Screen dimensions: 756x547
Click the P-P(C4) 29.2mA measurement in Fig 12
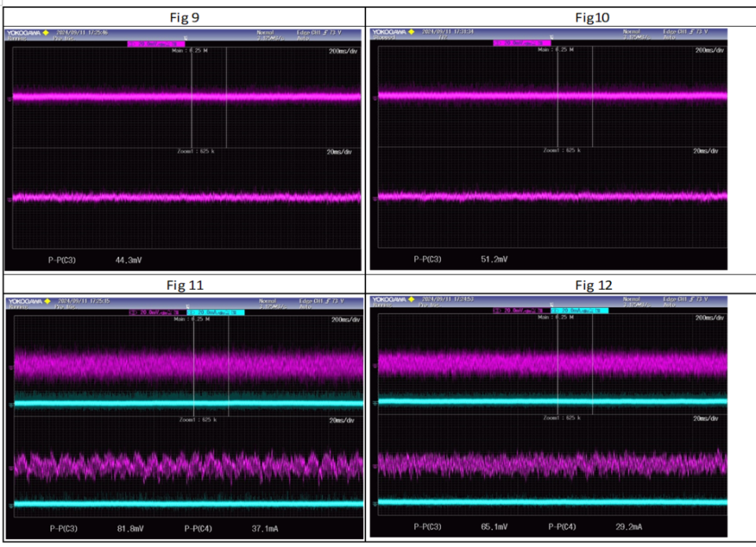tap(595, 527)
